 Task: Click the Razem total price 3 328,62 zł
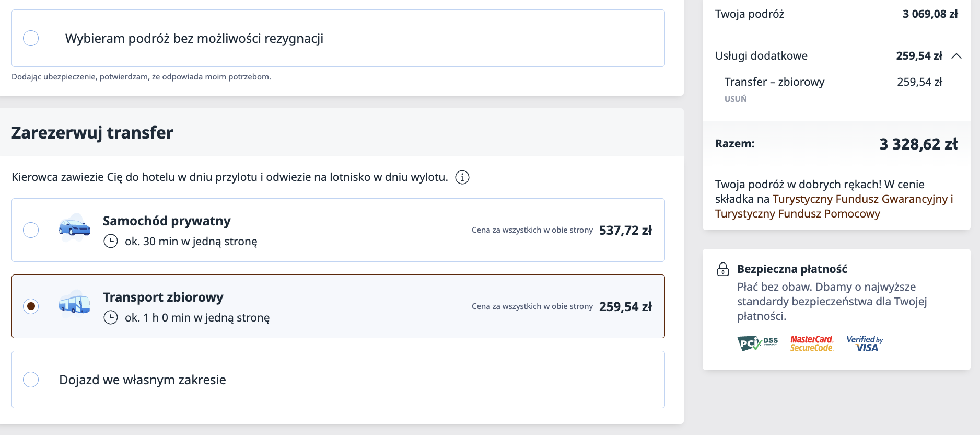[x=918, y=144]
